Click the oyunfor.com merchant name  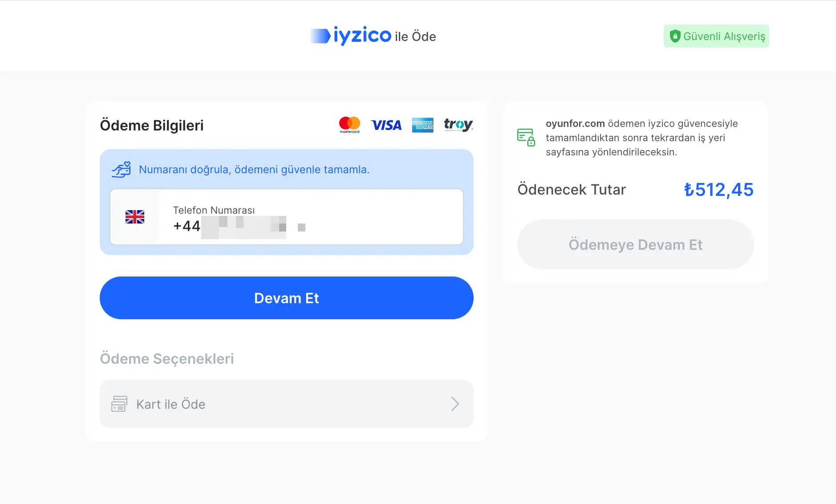(575, 123)
